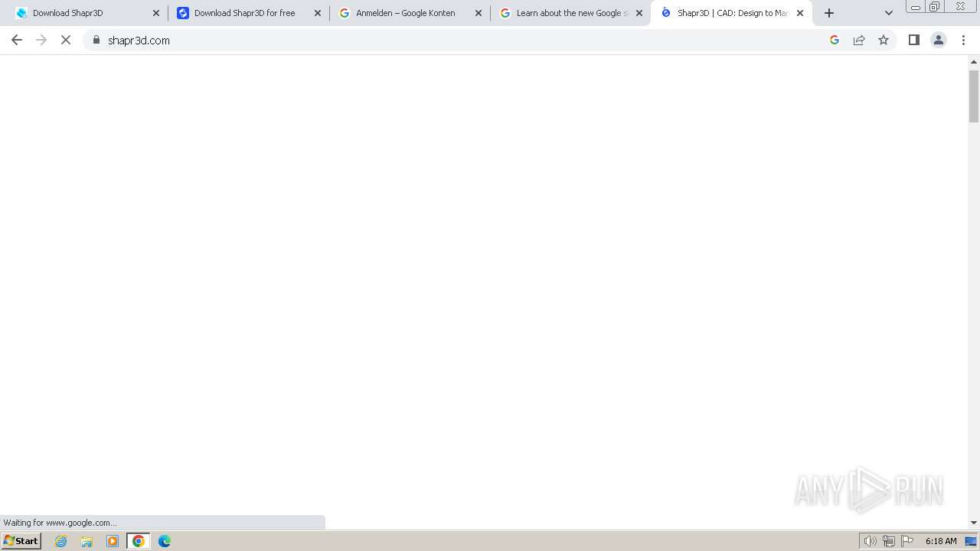Click the 6:18 AM clock

(941, 541)
